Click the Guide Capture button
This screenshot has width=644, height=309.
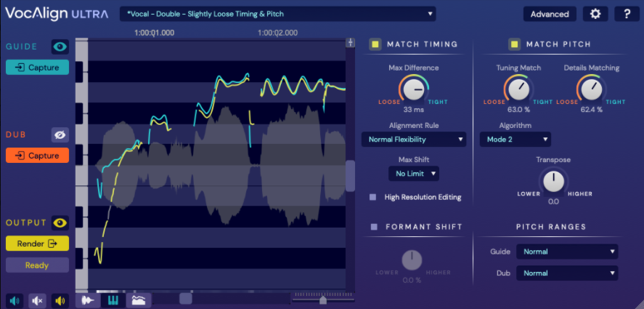pyautogui.click(x=37, y=68)
